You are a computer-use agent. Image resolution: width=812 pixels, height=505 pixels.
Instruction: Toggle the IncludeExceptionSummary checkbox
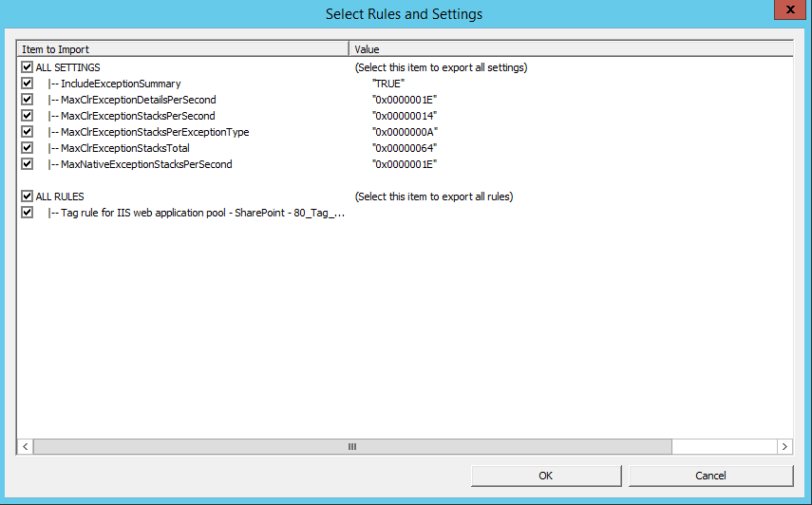click(x=28, y=84)
